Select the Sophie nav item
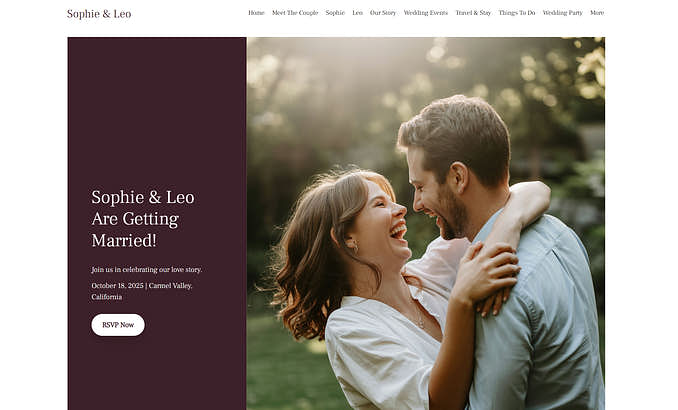The image size is (678, 410). click(x=335, y=13)
